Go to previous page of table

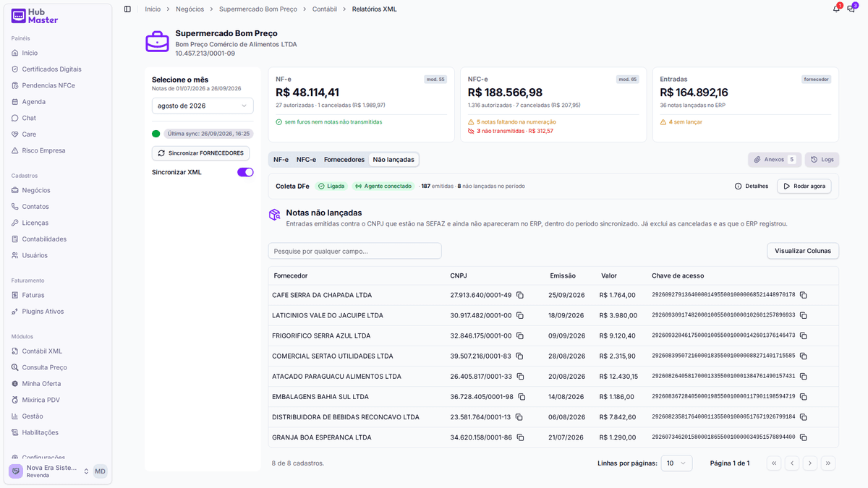click(x=792, y=463)
